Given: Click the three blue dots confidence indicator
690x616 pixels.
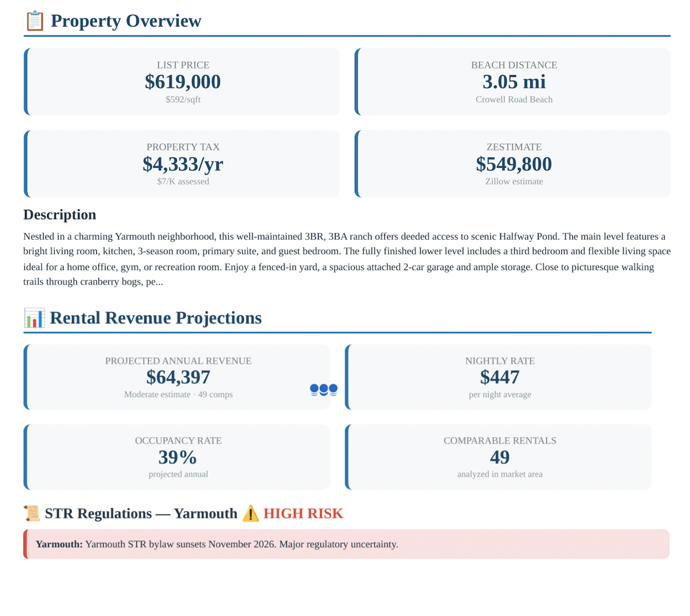Looking at the screenshot, I should [323, 390].
